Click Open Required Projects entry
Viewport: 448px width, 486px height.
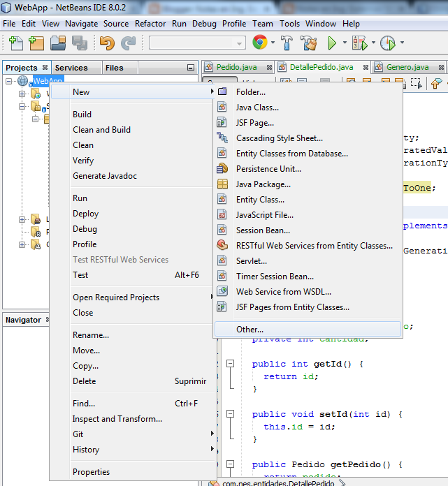click(x=133, y=297)
